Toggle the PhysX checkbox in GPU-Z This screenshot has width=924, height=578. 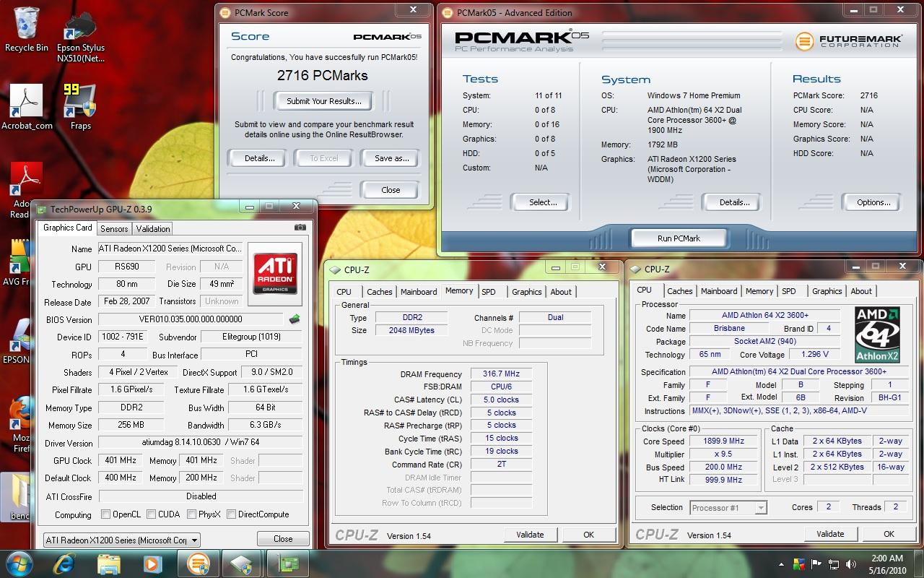(191, 514)
